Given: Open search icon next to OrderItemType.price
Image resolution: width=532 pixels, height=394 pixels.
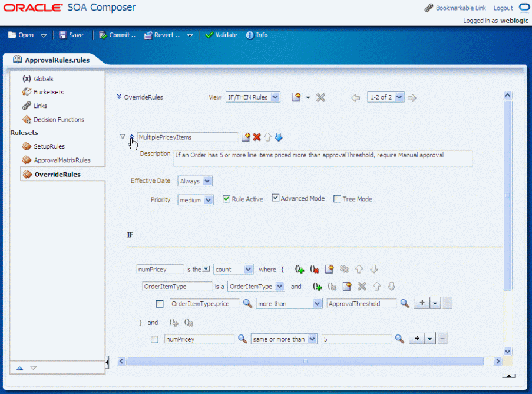Looking at the screenshot, I should pyautogui.click(x=247, y=303).
